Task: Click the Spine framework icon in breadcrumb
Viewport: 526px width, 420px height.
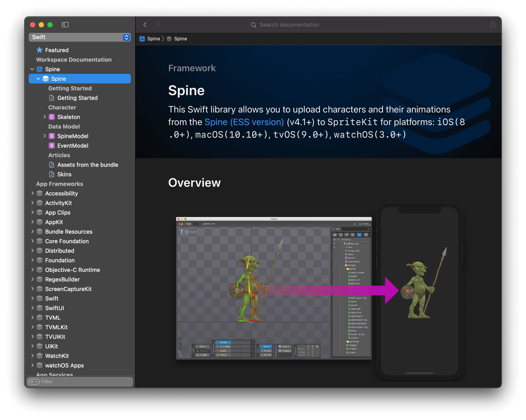Action: point(169,39)
